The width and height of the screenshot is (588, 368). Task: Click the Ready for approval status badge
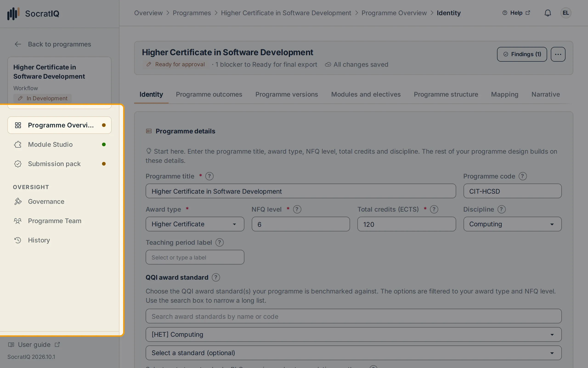pyautogui.click(x=176, y=64)
